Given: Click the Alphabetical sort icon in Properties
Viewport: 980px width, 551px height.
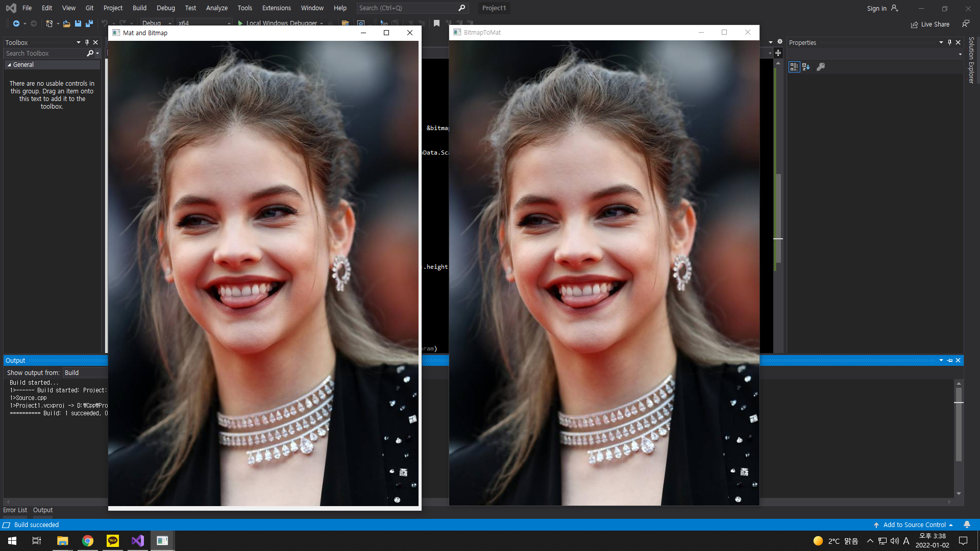Looking at the screenshot, I should 806,67.
